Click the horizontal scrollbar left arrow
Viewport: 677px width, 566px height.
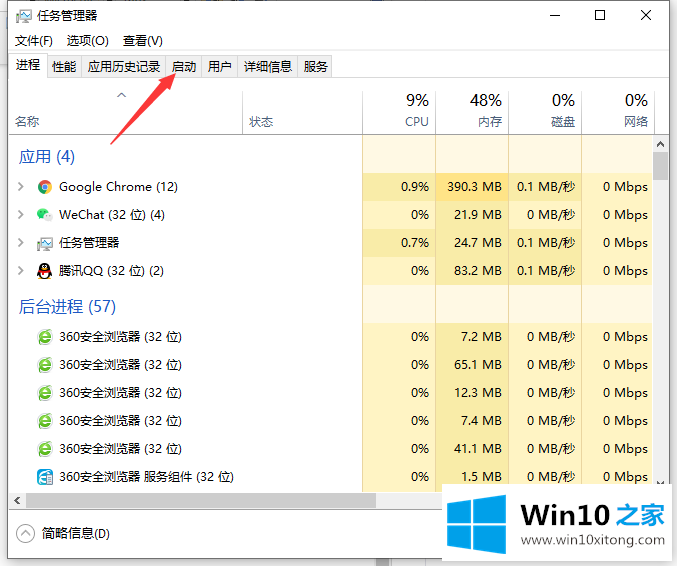17,501
